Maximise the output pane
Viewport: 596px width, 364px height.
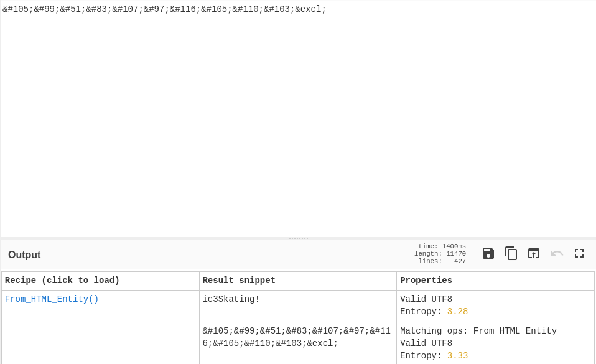click(579, 253)
